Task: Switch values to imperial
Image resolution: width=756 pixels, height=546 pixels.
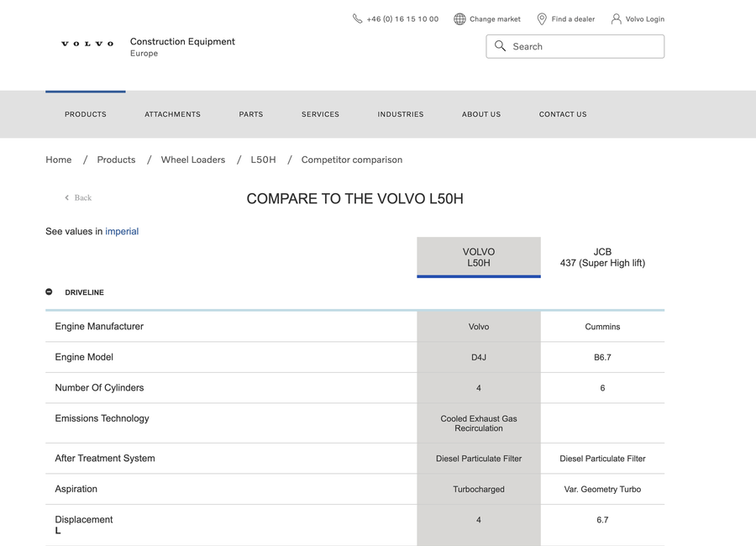Action: (x=122, y=232)
